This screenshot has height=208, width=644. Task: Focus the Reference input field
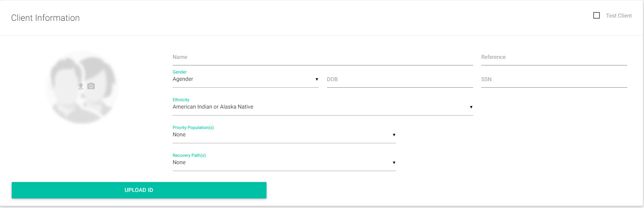[554, 57]
